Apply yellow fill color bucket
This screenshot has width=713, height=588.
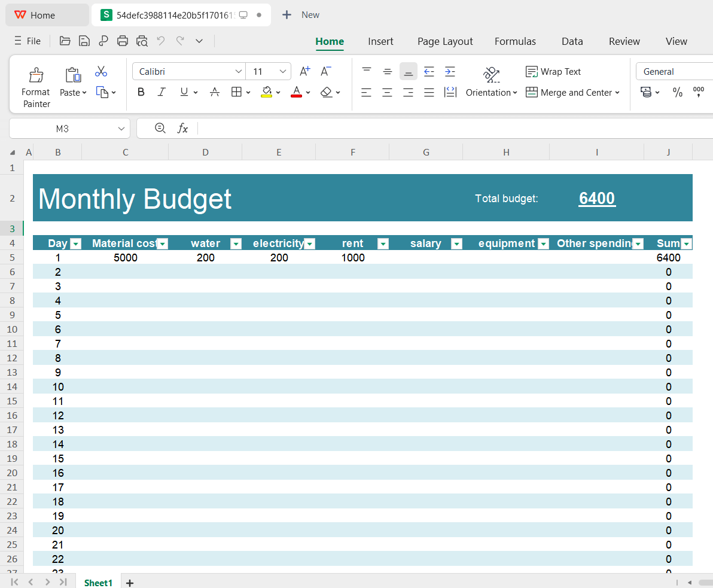[266, 92]
